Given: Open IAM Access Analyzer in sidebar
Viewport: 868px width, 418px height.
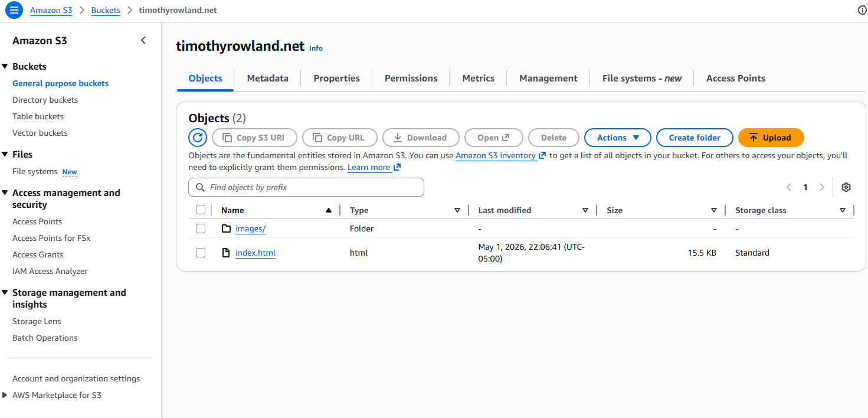Looking at the screenshot, I should (x=50, y=271).
